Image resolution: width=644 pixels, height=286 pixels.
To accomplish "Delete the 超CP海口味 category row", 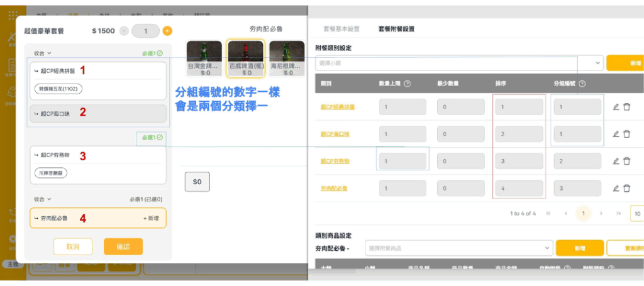I will [627, 134].
